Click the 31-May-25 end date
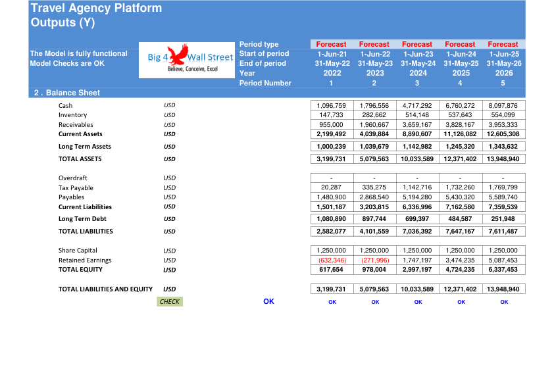Viewport: 554px width, 392px height. 461,64
